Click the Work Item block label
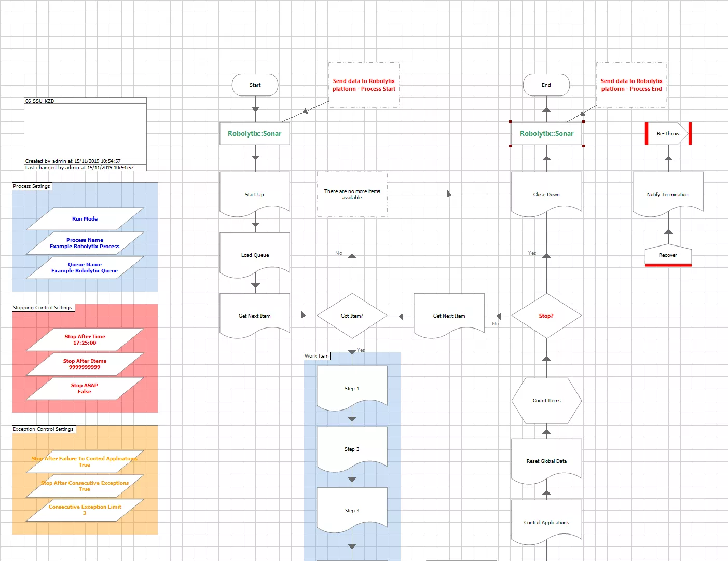This screenshot has height=561, width=728. 317,356
